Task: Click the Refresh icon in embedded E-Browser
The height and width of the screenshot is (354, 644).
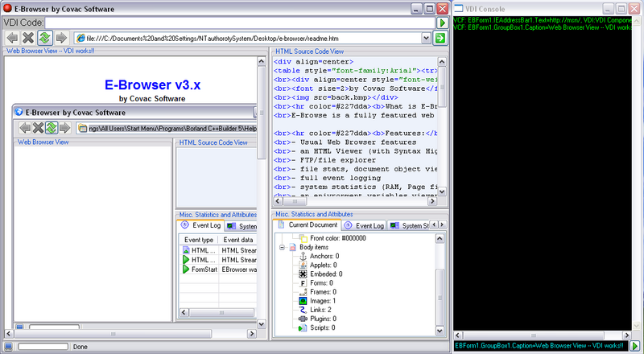Action: point(52,128)
